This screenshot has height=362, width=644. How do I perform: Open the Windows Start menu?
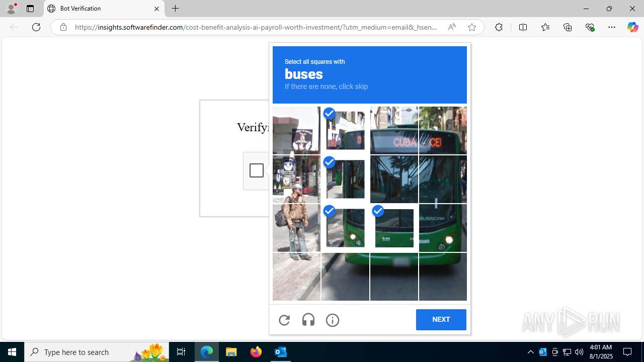point(12,352)
